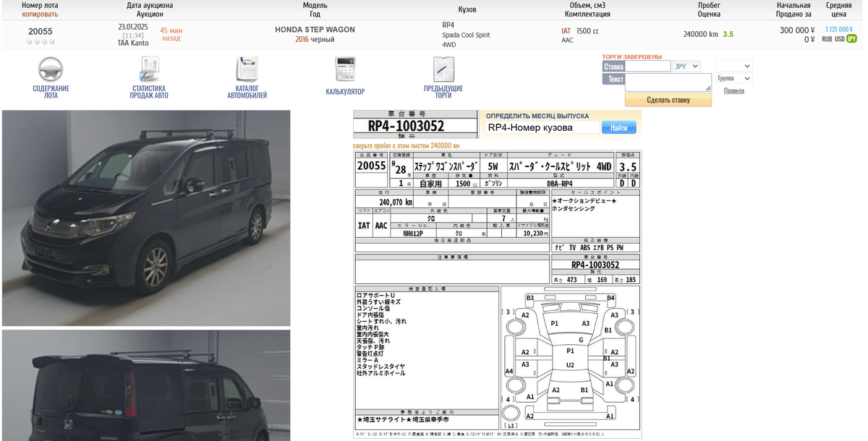The width and height of the screenshot is (868, 441).
Task: Open the Группа dropdown
Action: pos(734,78)
